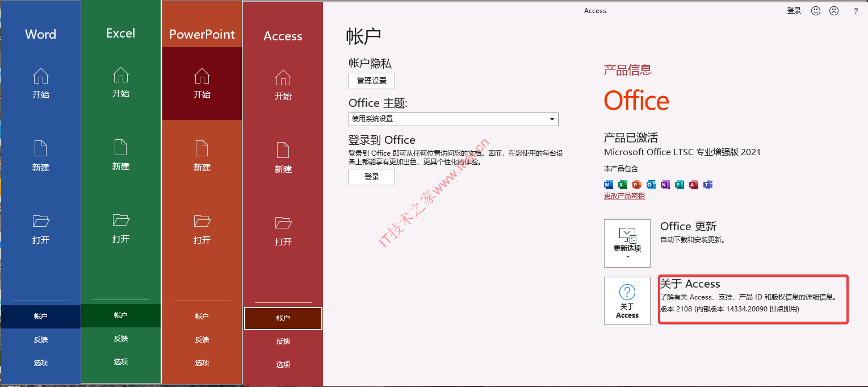Click the 登录 button under 登录到 Office
868x387 pixels.
click(372, 177)
